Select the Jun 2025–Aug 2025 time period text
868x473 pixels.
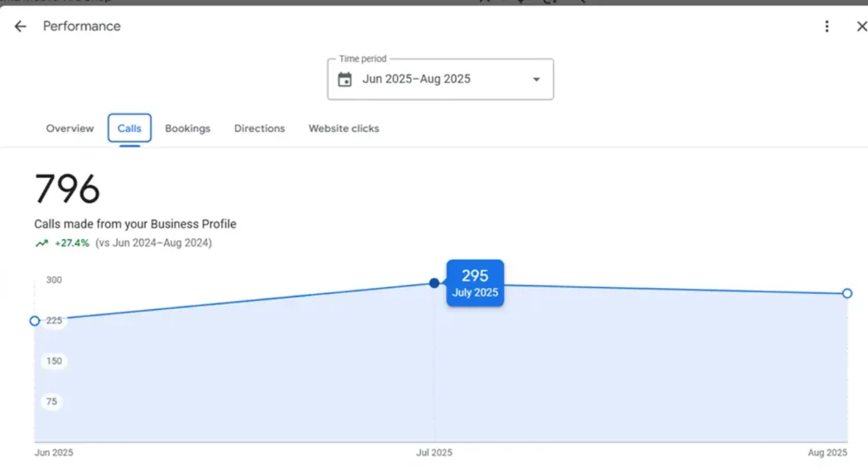tap(416, 79)
